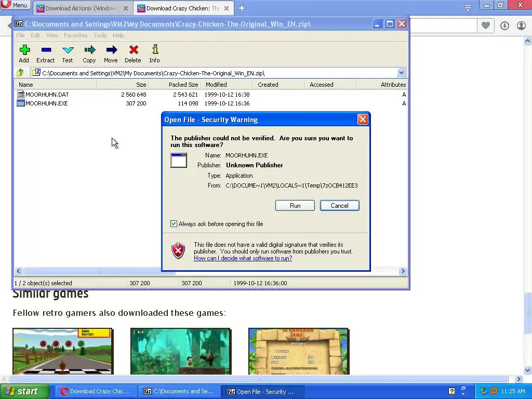The height and width of the screenshot is (399, 532).
Task: Click the Run button
Action: [295, 206]
